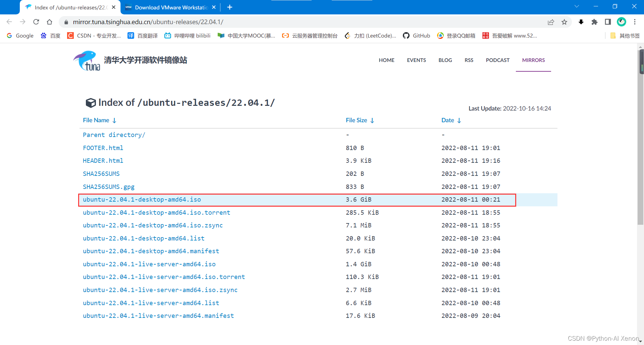
Task: Open ubuntu-22.04.1-live-server-amd64.list
Action: (x=151, y=303)
